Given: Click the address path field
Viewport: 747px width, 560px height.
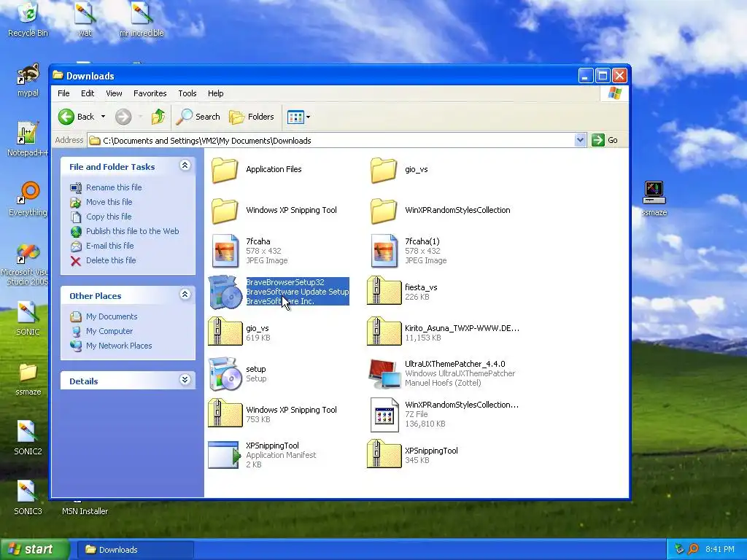Looking at the screenshot, I should [332, 141].
